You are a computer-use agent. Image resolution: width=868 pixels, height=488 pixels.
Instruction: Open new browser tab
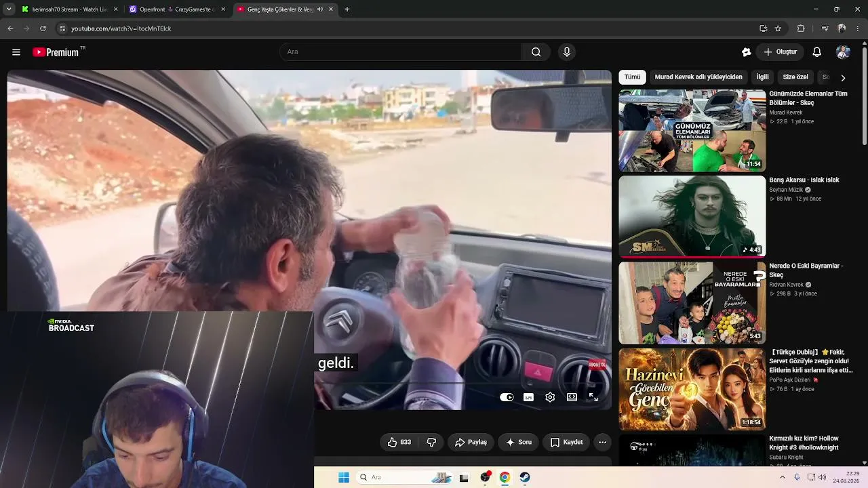click(x=347, y=9)
